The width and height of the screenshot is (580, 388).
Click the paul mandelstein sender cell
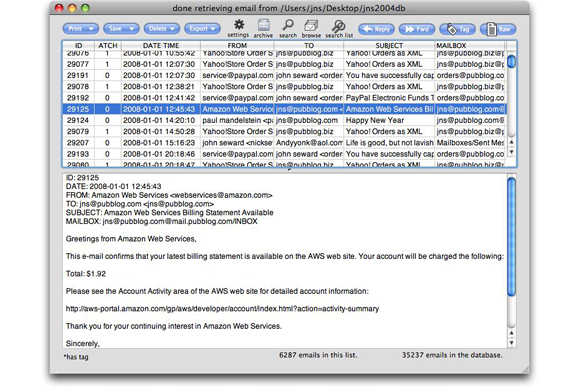(237, 120)
